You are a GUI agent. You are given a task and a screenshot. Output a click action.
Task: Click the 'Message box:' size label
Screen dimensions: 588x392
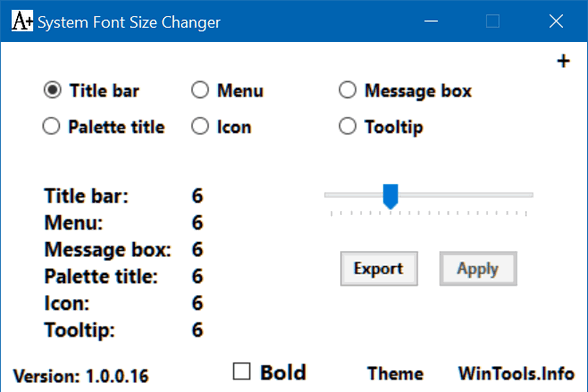coord(108,250)
